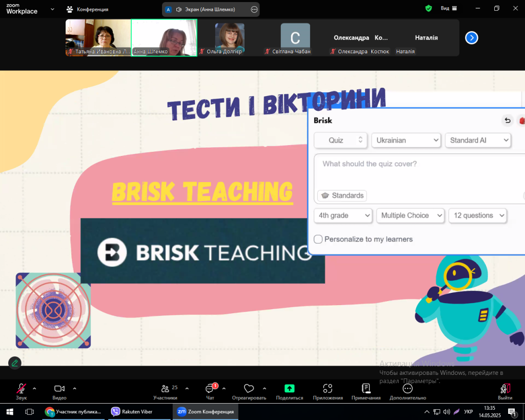Screen dimensions: 525x420
Task: Expand audio options arrow next to Звук
Action: (34, 389)
